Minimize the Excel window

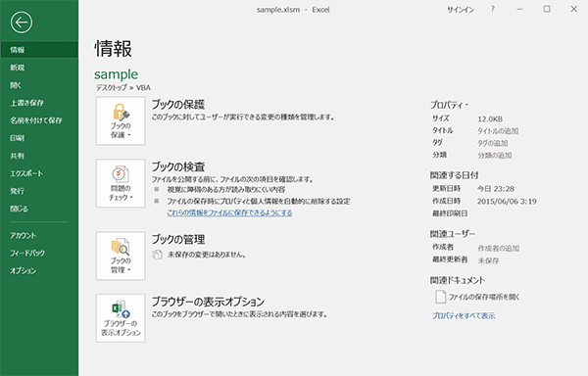pyautogui.click(x=519, y=9)
